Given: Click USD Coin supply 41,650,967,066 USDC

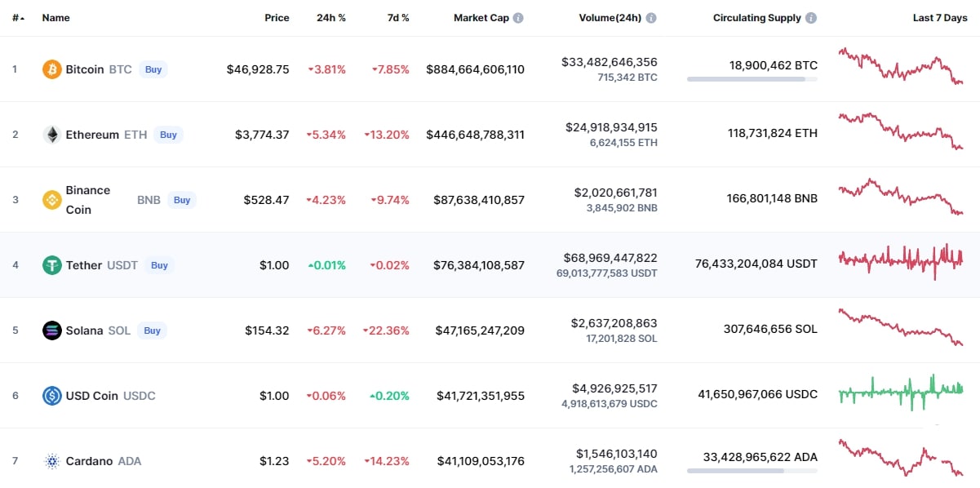Looking at the screenshot, I should 757,394.
